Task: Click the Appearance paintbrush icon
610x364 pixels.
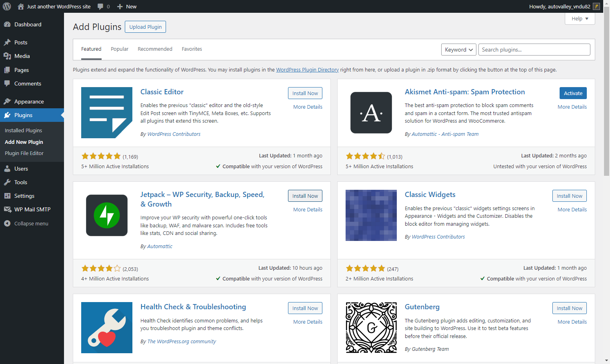Action: 7,101
